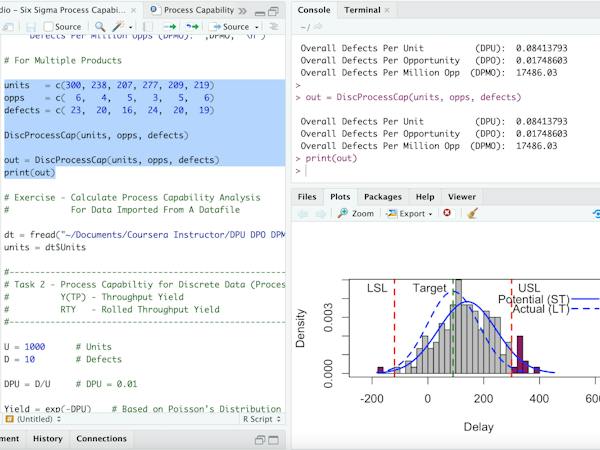Minimize the source editor pane

(260, 12)
